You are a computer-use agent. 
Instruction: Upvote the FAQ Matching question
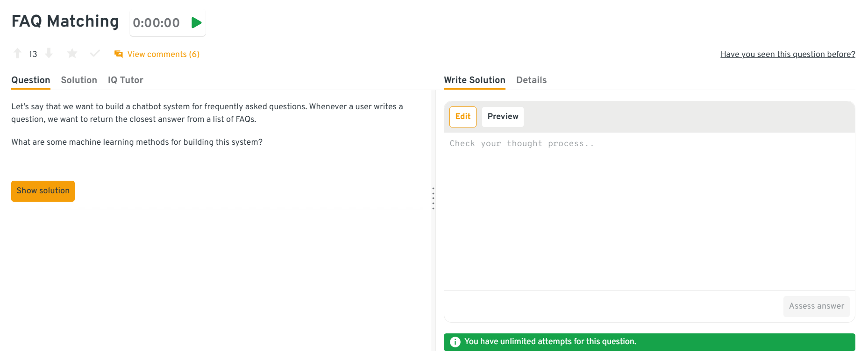pos(17,54)
